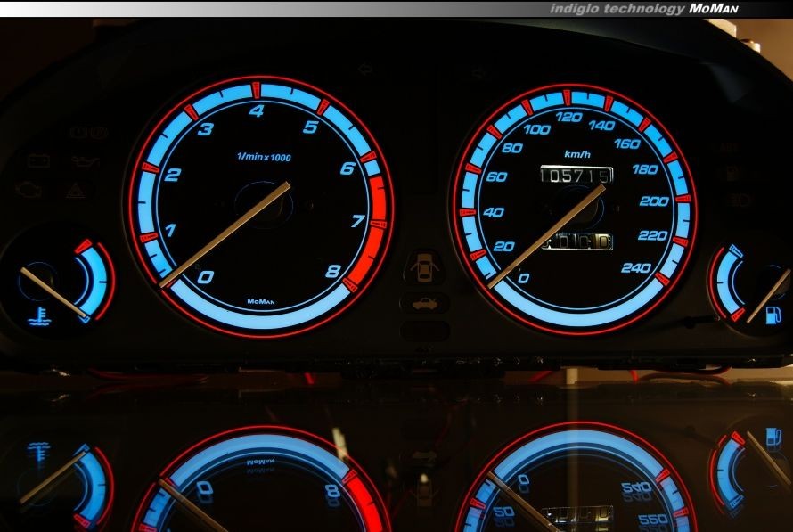Click the 1/min x 1000 label
This screenshot has width=793, height=532.
(x=264, y=158)
